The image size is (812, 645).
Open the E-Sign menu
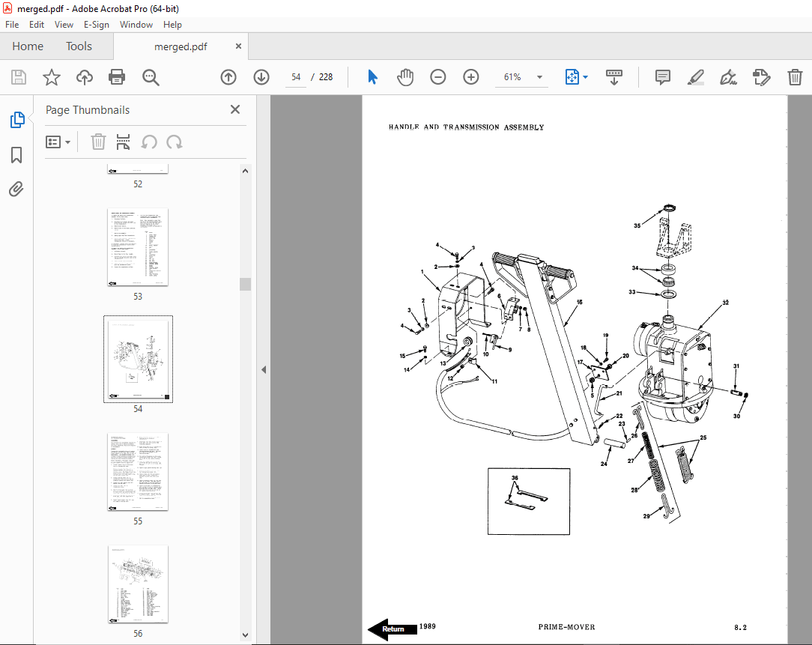pos(96,25)
